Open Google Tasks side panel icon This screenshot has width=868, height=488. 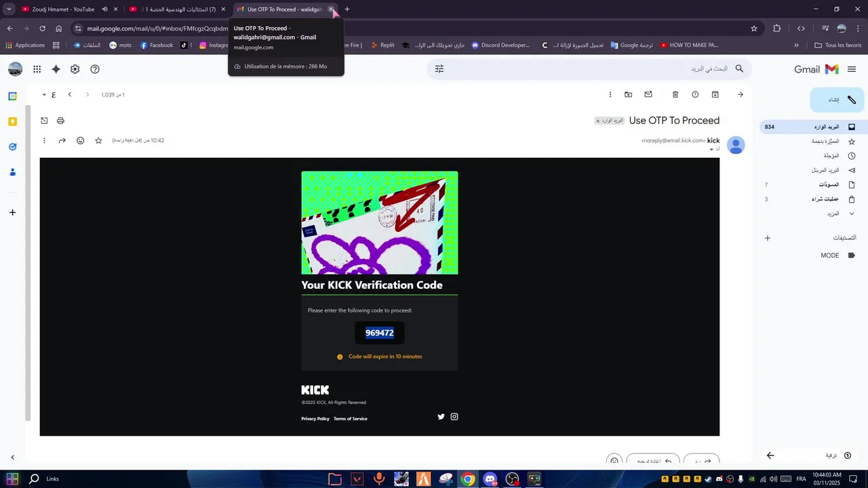click(x=12, y=146)
